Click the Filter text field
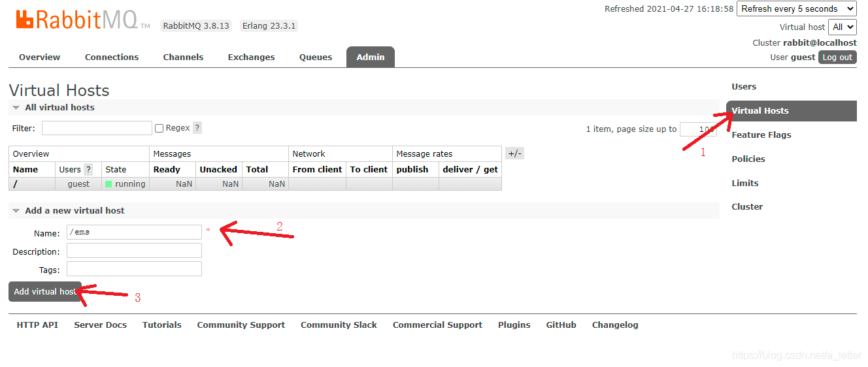The height and width of the screenshot is (367, 868). pos(97,128)
